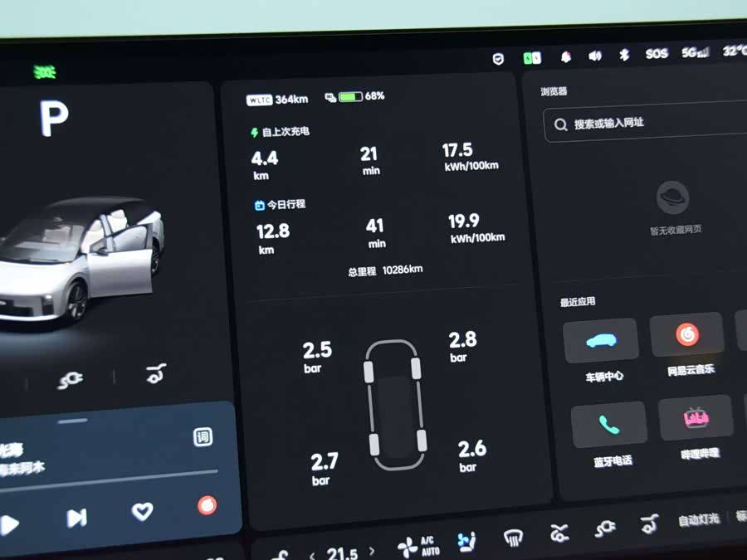Viewport: 747px width, 560px height.
Task: Tap the charge port icon below the car model
Action: click(x=70, y=379)
